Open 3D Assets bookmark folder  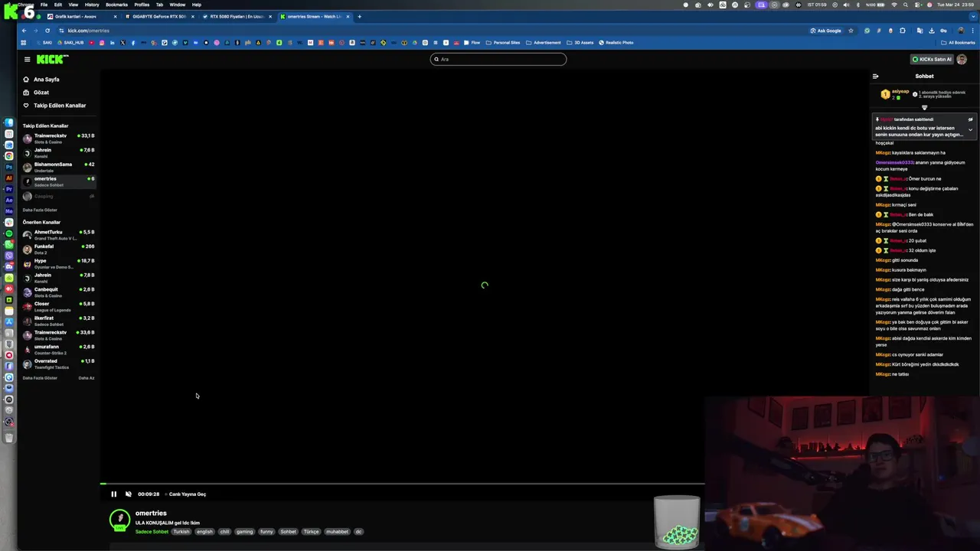(x=580, y=43)
